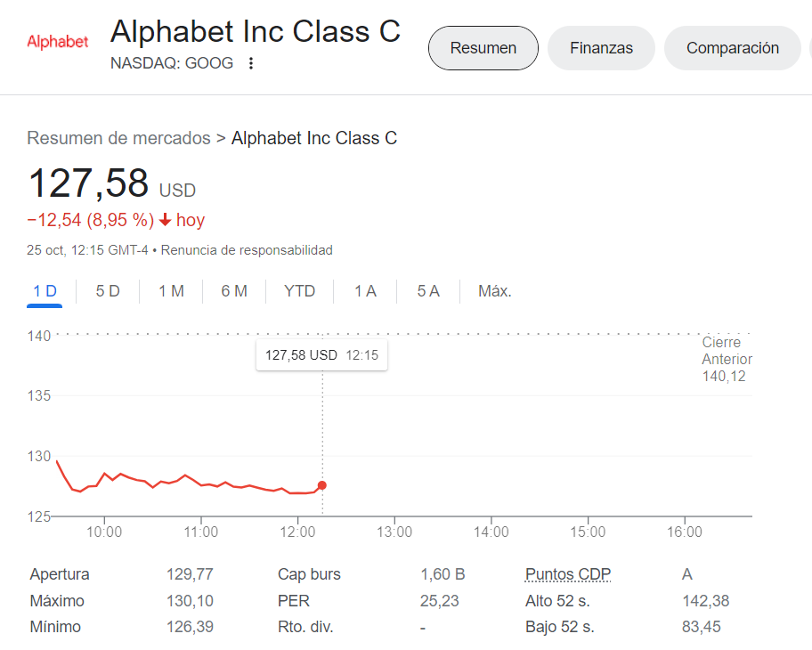Open the three-dot menu beside NASDAQ: GOOG
Image resolution: width=812 pixels, height=650 pixels.
(251, 63)
